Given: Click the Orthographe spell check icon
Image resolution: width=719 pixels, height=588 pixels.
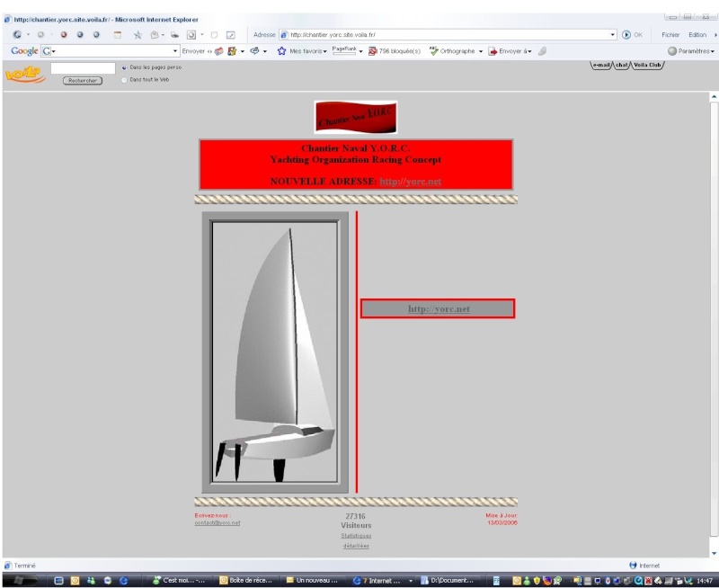Looking at the screenshot, I should pyautogui.click(x=433, y=51).
